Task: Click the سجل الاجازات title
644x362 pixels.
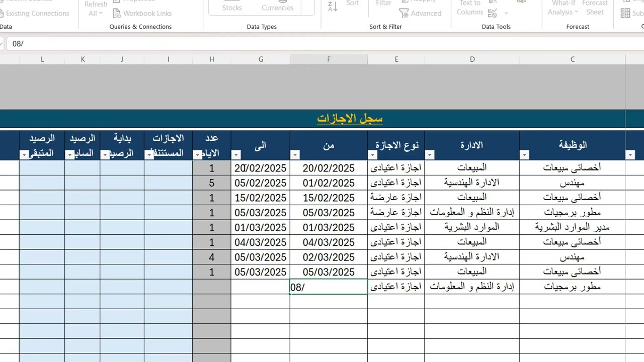Action: 350,119
